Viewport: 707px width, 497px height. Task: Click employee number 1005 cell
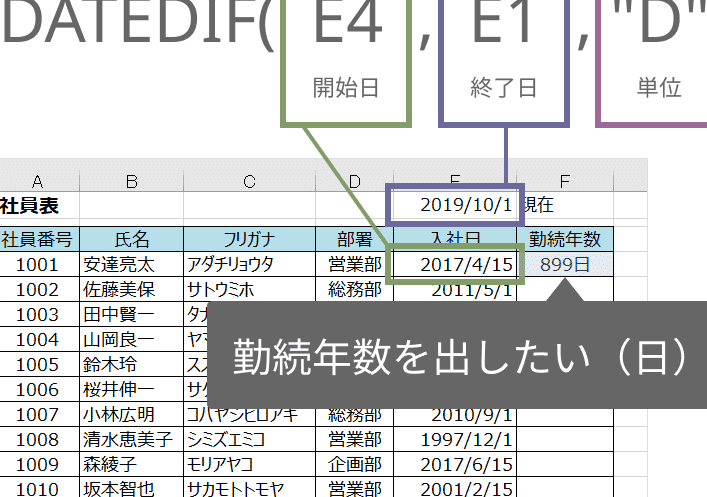pos(38,364)
